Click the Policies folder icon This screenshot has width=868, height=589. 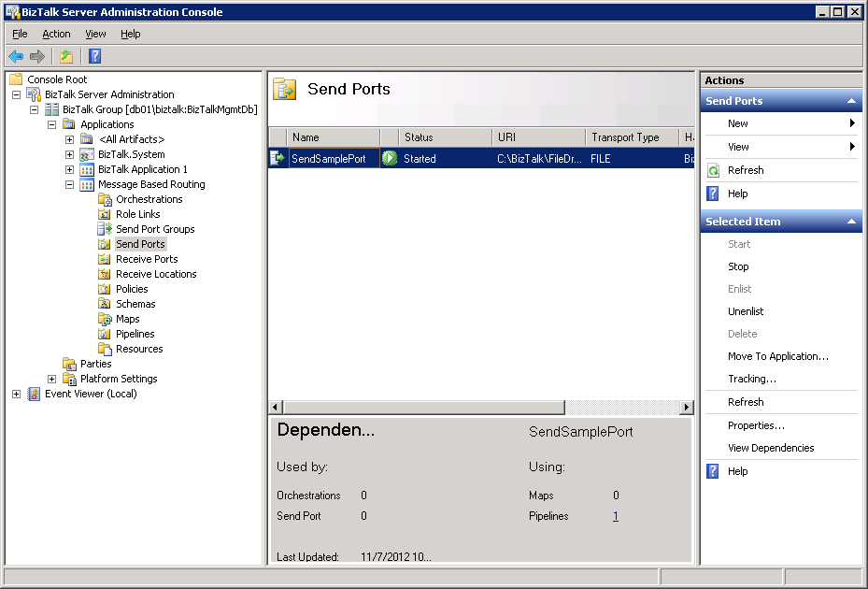[104, 289]
